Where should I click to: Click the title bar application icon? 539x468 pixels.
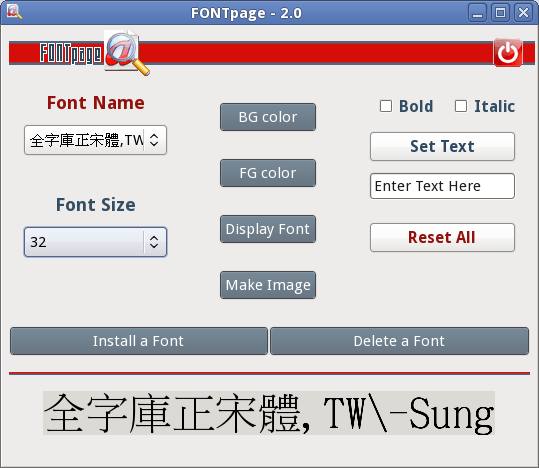click(x=14, y=12)
